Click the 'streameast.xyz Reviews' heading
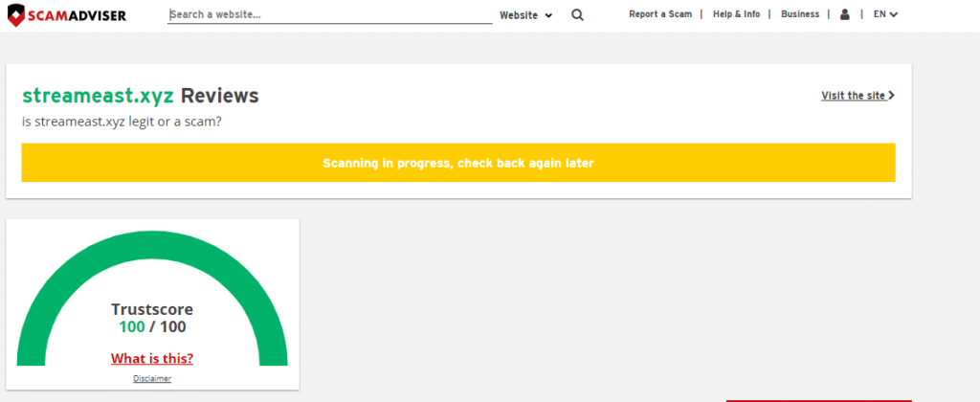Screen dimensions: 980x402 (141, 96)
